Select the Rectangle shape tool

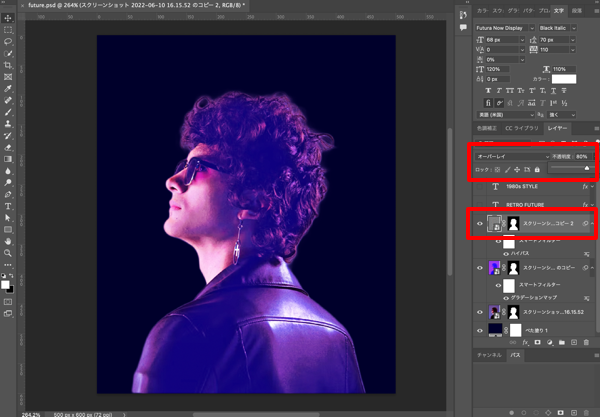(x=8, y=230)
